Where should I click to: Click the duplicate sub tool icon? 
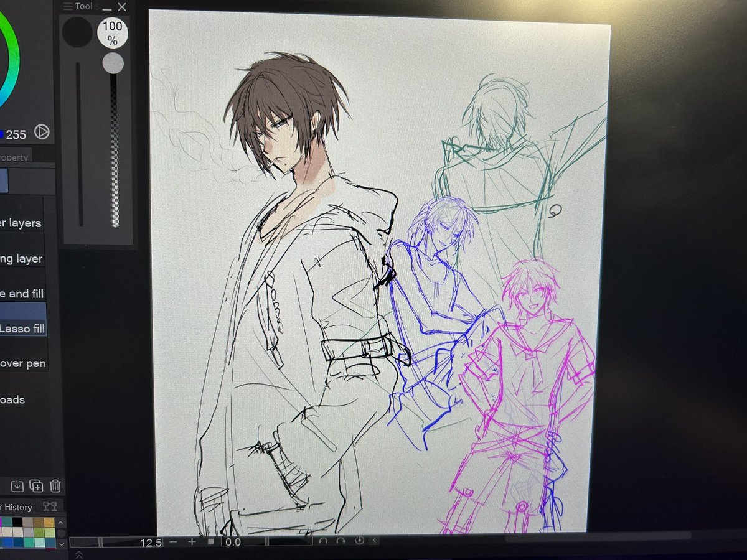click(36, 486)
